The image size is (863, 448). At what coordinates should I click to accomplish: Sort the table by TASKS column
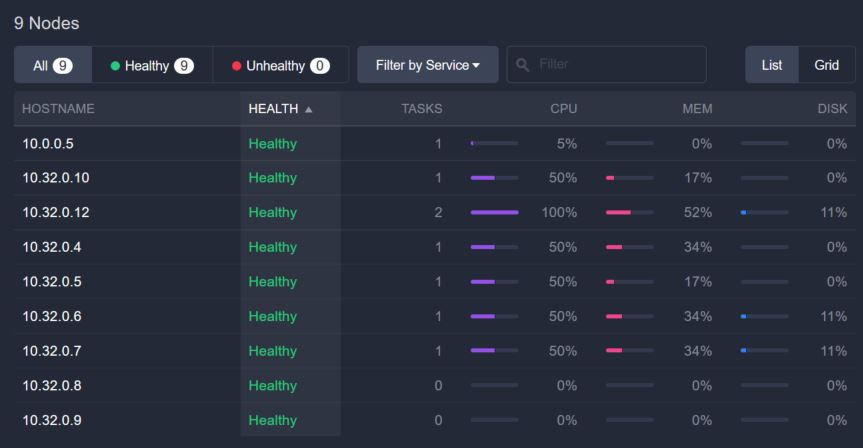421,109
